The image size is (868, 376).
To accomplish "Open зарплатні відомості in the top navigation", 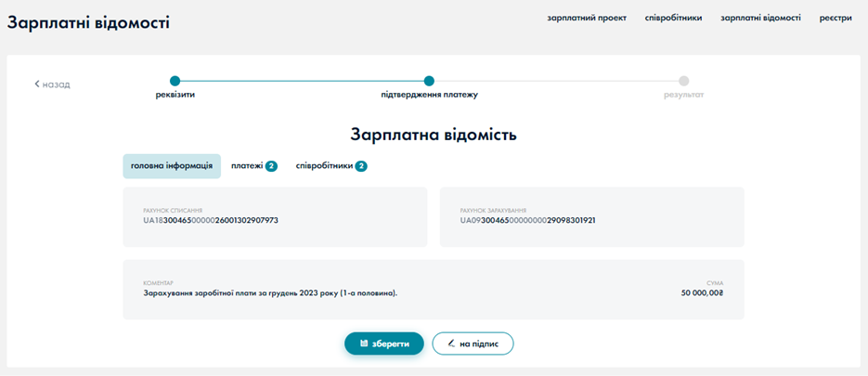I will click(760, 18).
